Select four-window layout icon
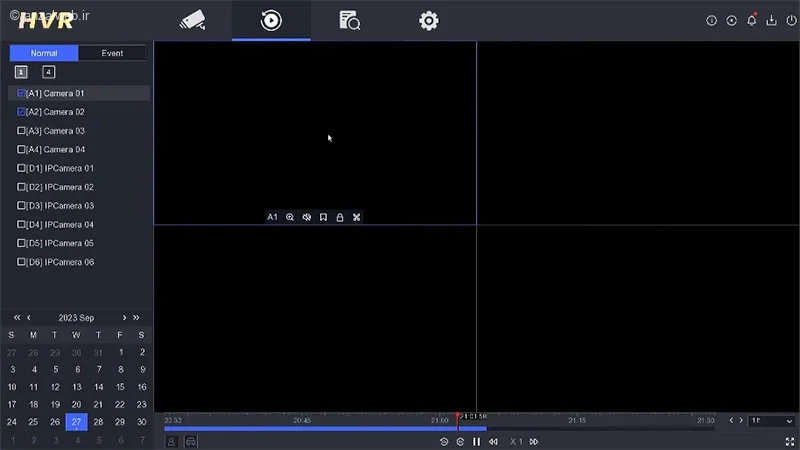 point(48,72)
